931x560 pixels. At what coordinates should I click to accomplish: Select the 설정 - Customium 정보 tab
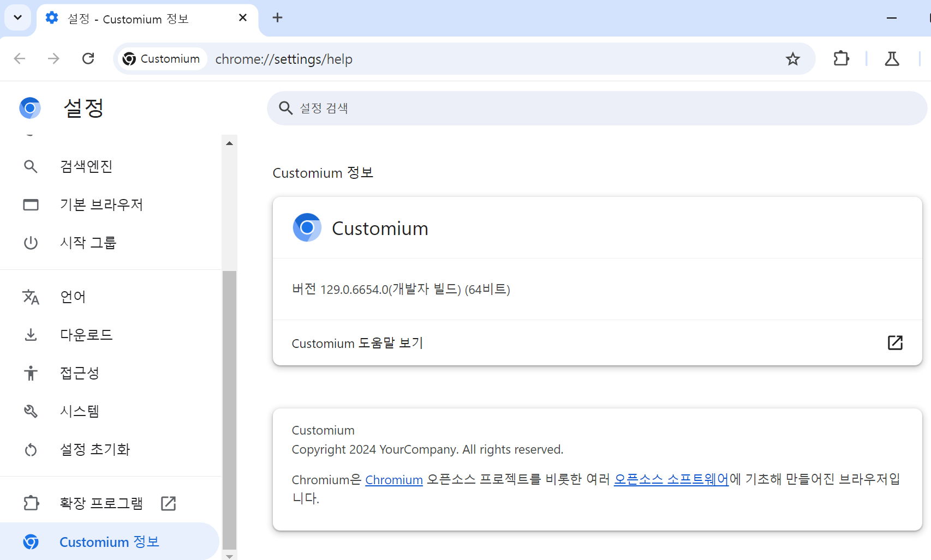tap(147, 19)
